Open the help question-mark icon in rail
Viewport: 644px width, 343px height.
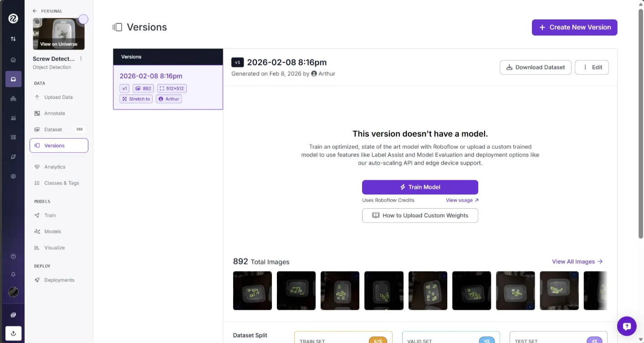[x=13, y=257]
